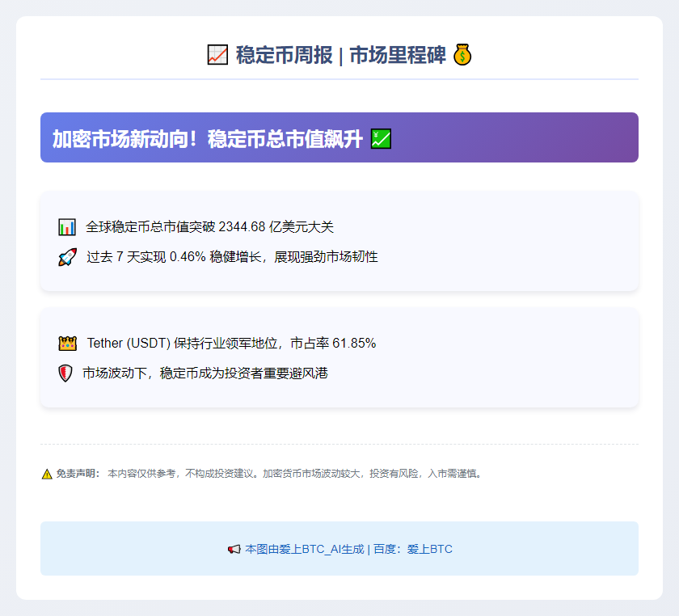Click the crown icon beside Tether (USDT)
679x616 pixels.
(x=68, y=343)
